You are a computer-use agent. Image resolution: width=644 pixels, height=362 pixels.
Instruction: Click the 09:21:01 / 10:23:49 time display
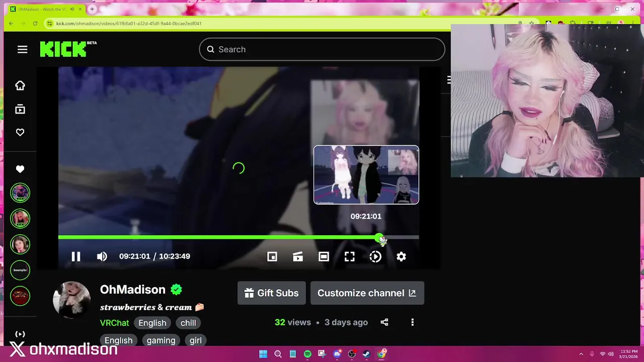[x=154, y=256]
